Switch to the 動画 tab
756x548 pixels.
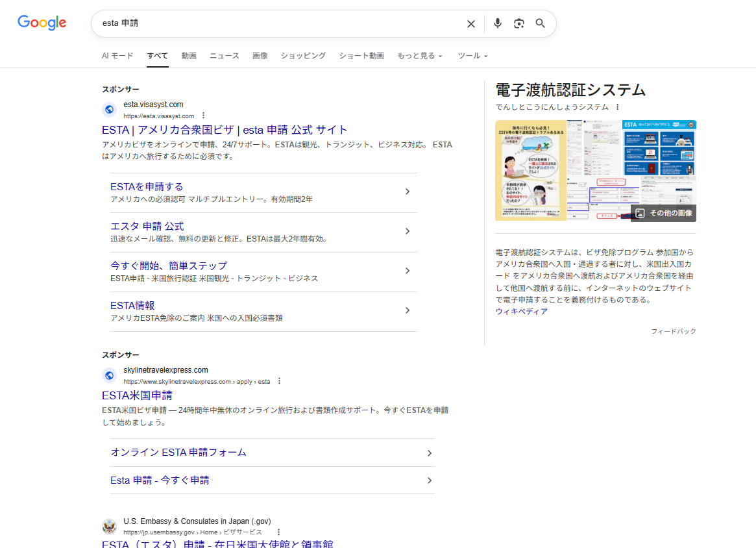coord(189,55)
